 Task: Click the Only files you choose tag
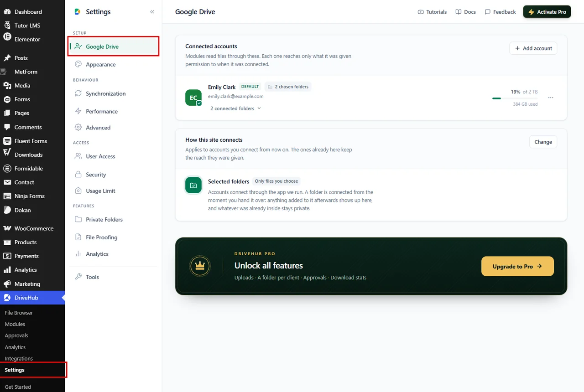(276, 181)
